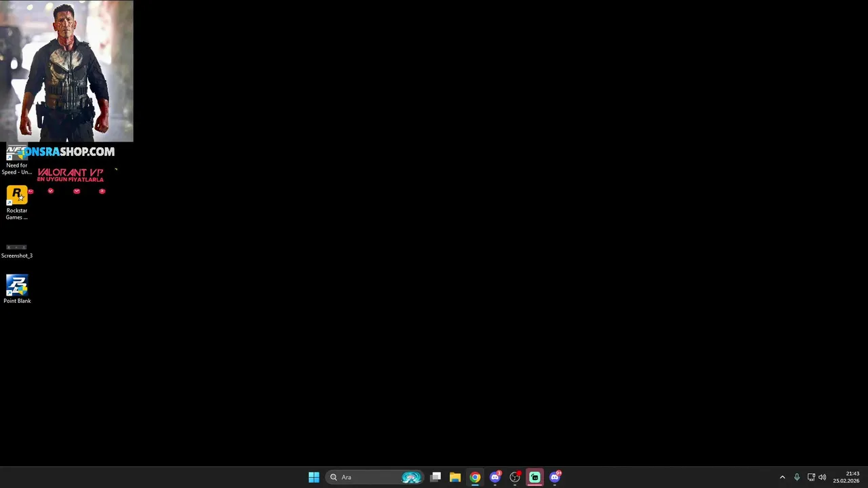Switch to the highlighted green app in the taskbar
The height and width of the screenshot is (488, 868).
coord(534,477)
